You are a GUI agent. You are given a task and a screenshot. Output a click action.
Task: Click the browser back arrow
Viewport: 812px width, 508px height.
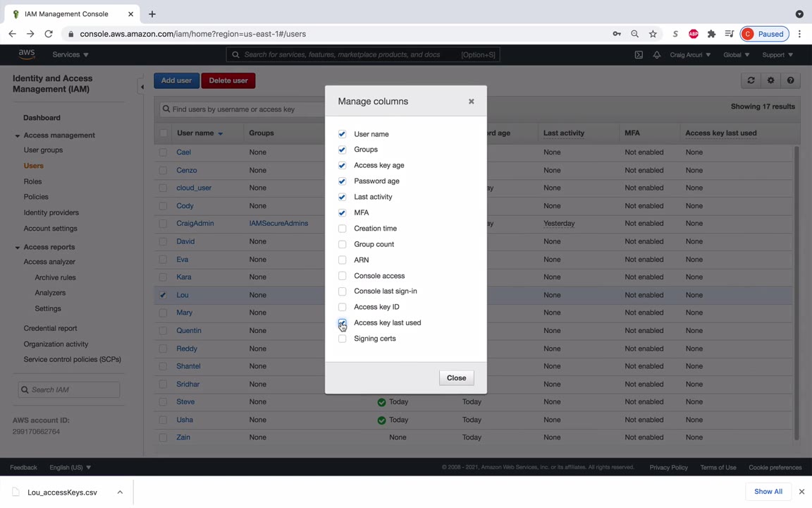(13, 34)
